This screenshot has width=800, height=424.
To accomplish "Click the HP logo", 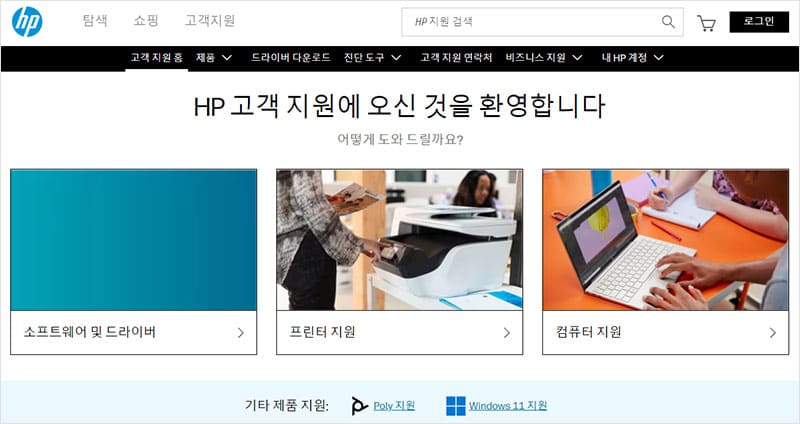I will (x=27, y=22).
